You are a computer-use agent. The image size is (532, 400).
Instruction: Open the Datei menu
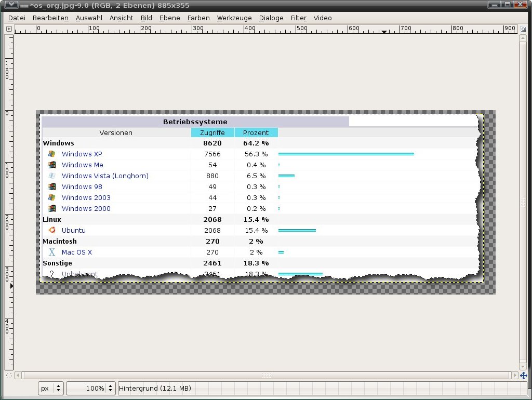(x=17, y=18)
